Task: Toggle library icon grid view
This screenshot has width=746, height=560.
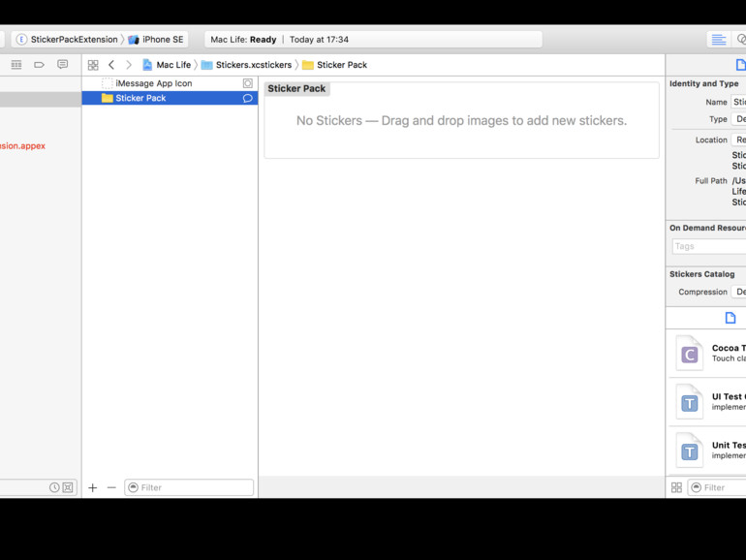Action: click(676, 487)
